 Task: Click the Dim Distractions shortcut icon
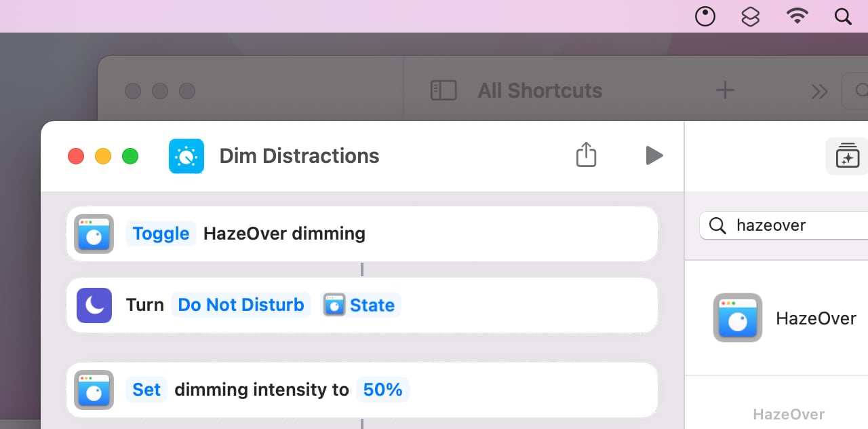coord(186,155)
